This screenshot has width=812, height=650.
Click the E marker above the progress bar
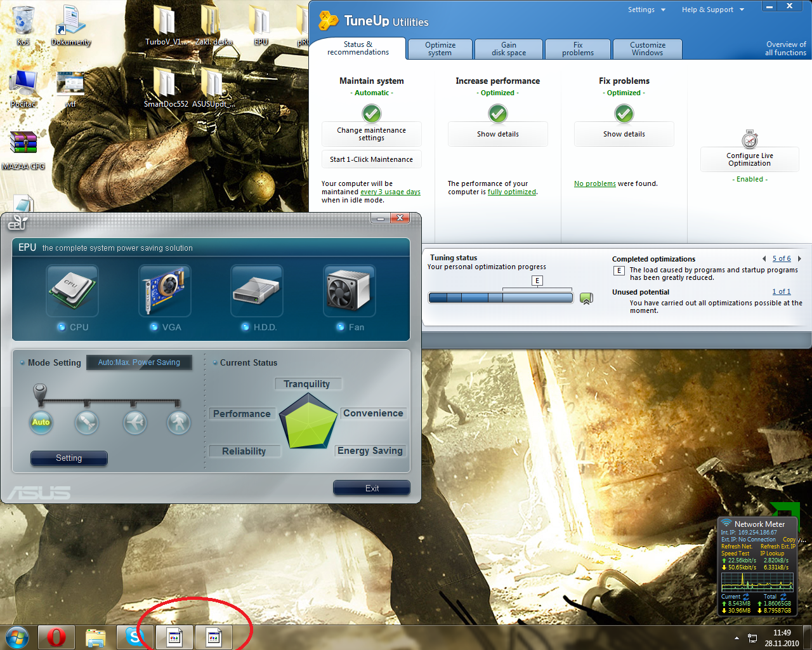(x=537, y=281)
